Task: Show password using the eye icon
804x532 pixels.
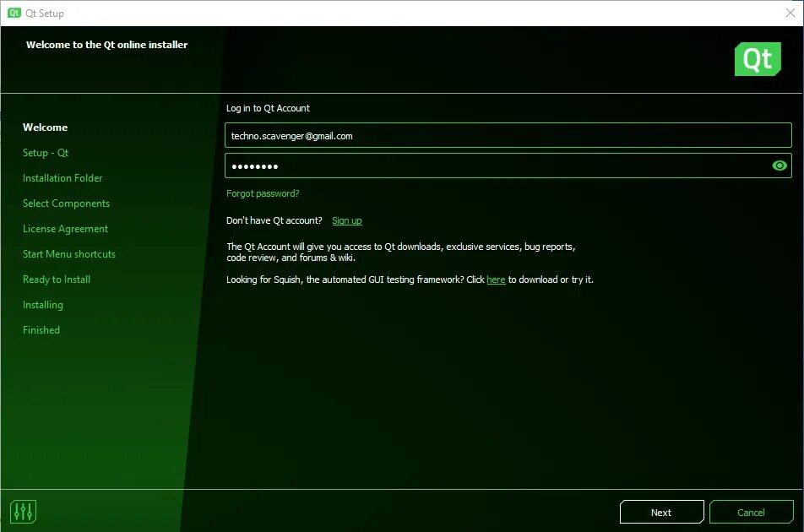Action: (780, 166)
